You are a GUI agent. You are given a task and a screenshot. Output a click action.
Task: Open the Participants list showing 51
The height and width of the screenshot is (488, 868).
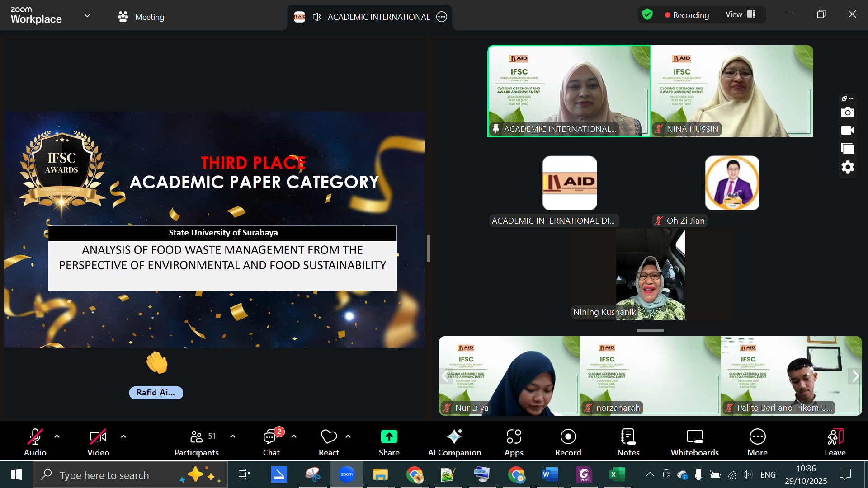(x=197, y=442)
